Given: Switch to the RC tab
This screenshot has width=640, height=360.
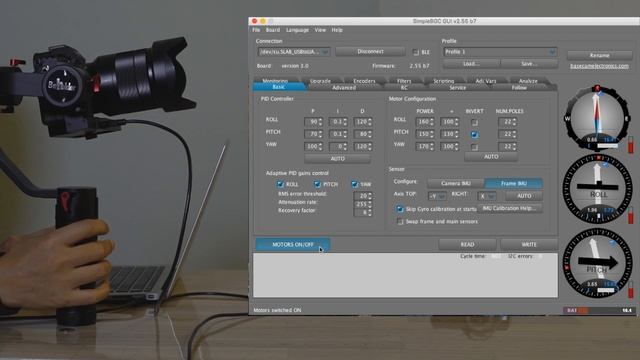Looking at the screenshot, I should [404, 87].
